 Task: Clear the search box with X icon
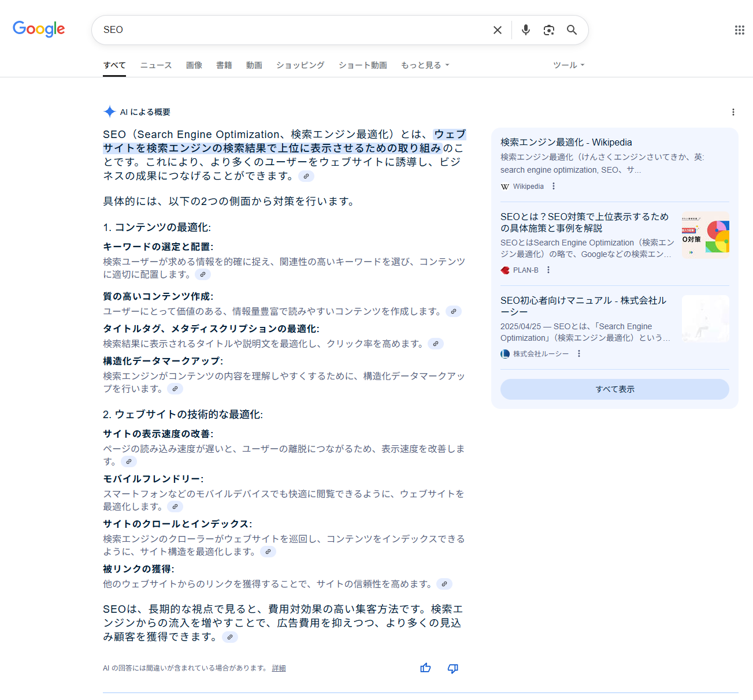(x=497, y=30)
